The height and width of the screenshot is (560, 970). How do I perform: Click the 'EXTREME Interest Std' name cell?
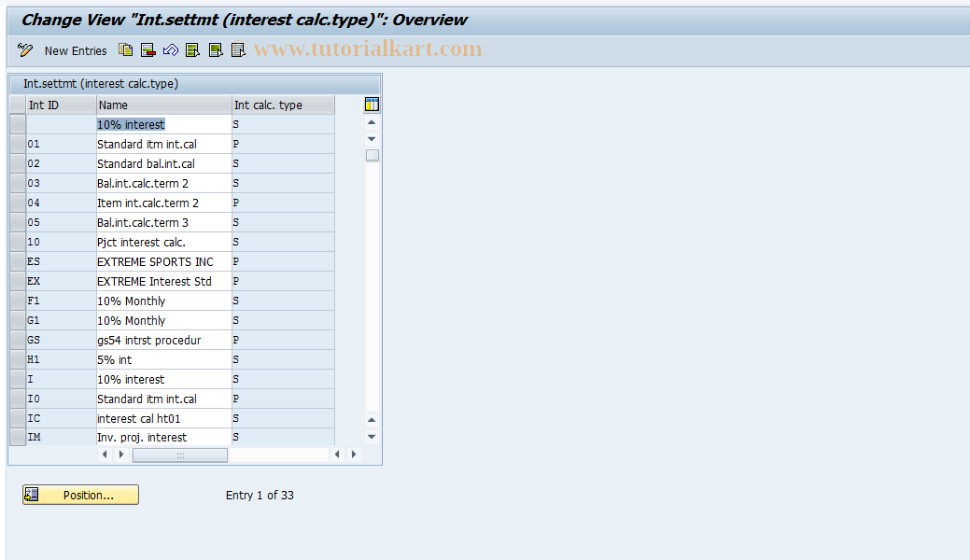[164, 282]
